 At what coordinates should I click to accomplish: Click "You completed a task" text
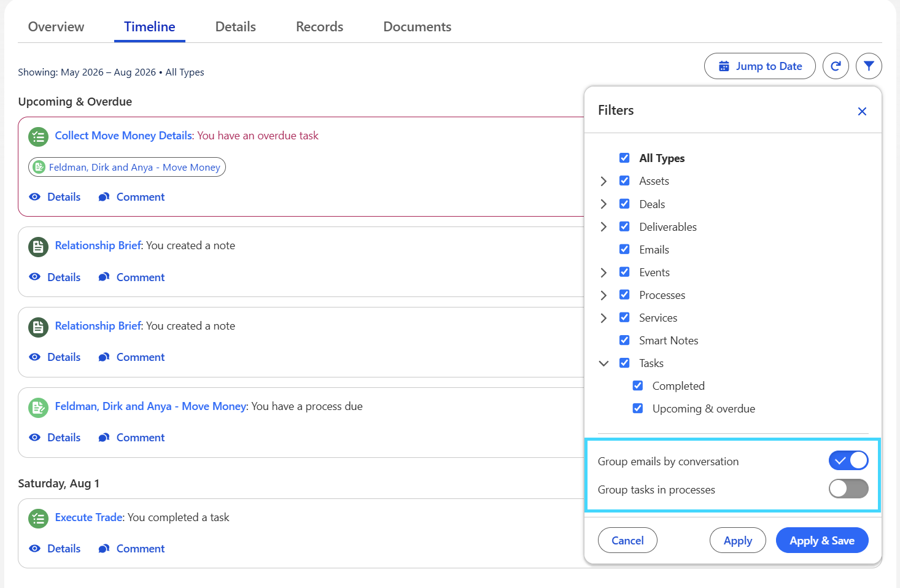[178, 517]
